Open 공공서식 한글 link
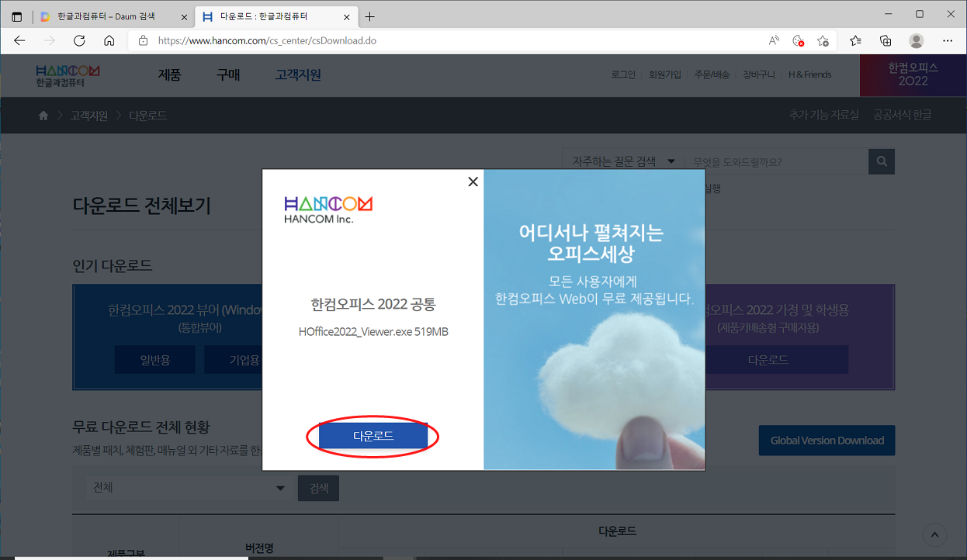967x560 pixels. point(902,115)
